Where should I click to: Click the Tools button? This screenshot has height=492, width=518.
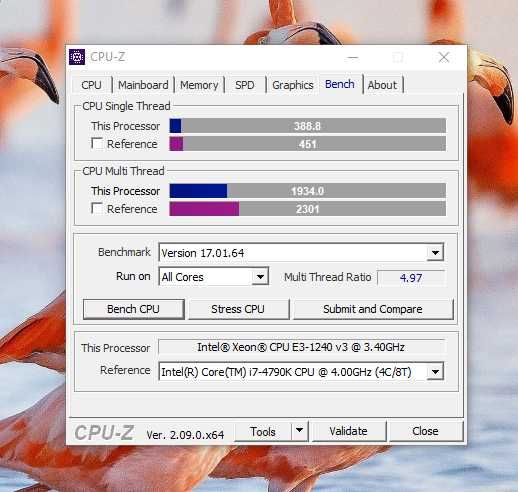click(263, 431)
